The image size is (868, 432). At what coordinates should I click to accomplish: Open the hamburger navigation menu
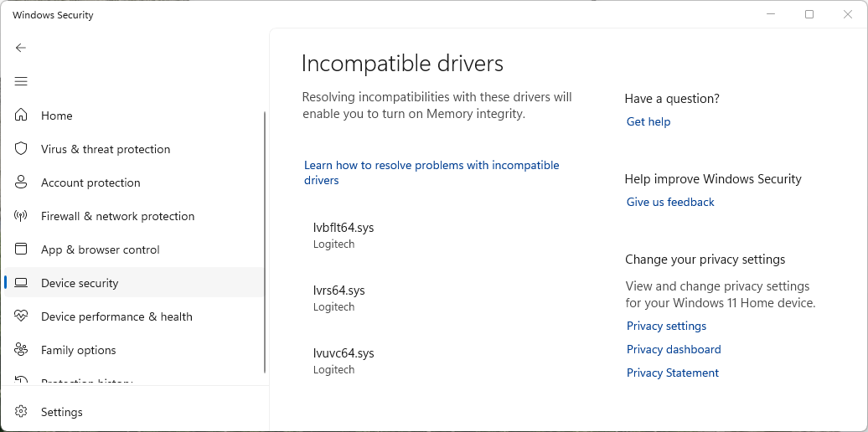point(21,81)
